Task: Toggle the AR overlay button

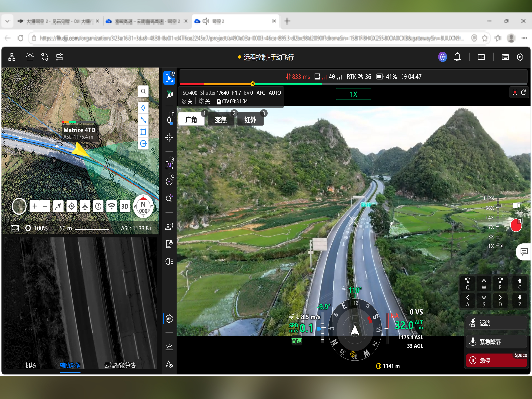Action: pos(169,319)
